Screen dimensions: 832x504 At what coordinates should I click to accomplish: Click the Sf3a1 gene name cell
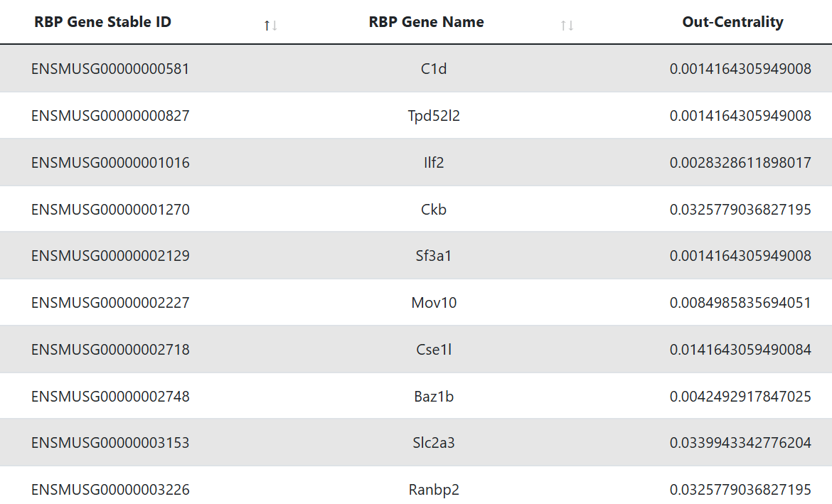434,256
